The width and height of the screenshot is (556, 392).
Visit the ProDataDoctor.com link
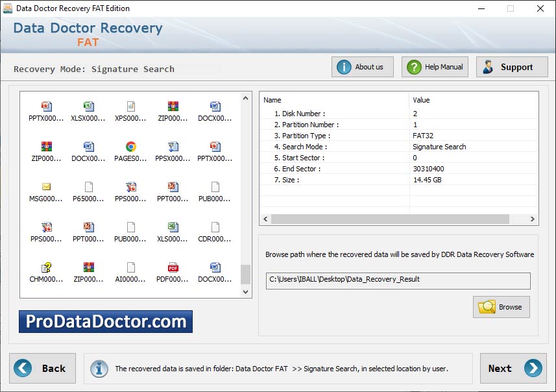[x=105, y=321]
